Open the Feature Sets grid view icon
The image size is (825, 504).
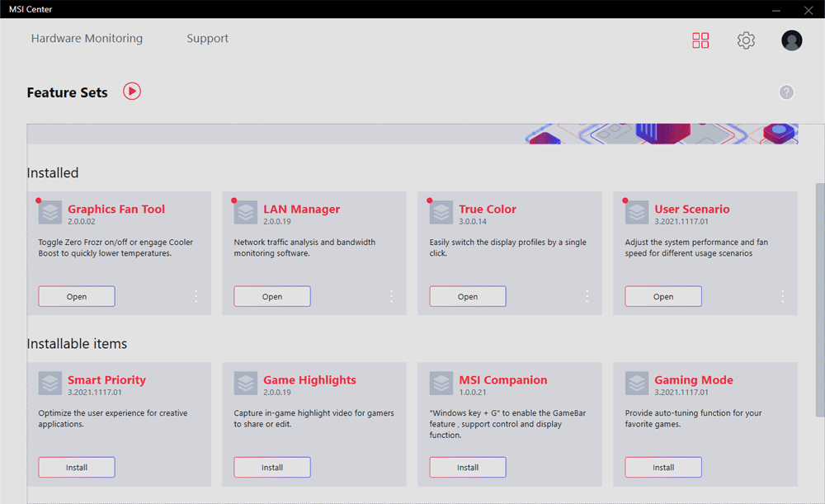(x=700, y=40)
